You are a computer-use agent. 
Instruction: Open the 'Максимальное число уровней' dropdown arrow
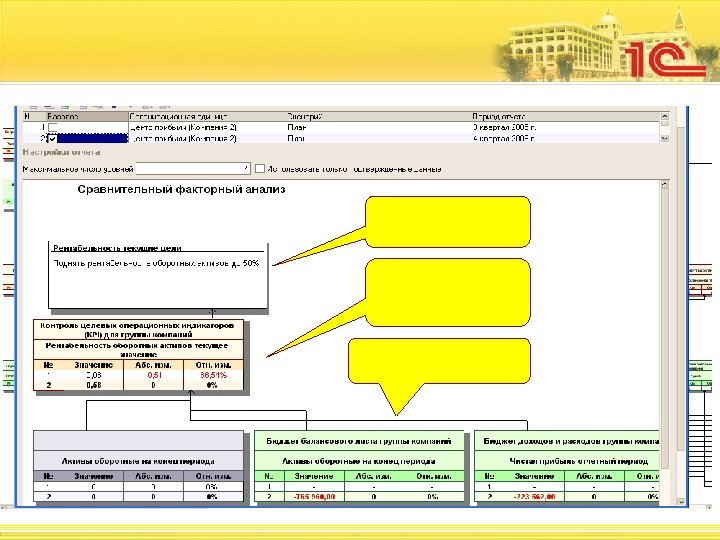246,169
